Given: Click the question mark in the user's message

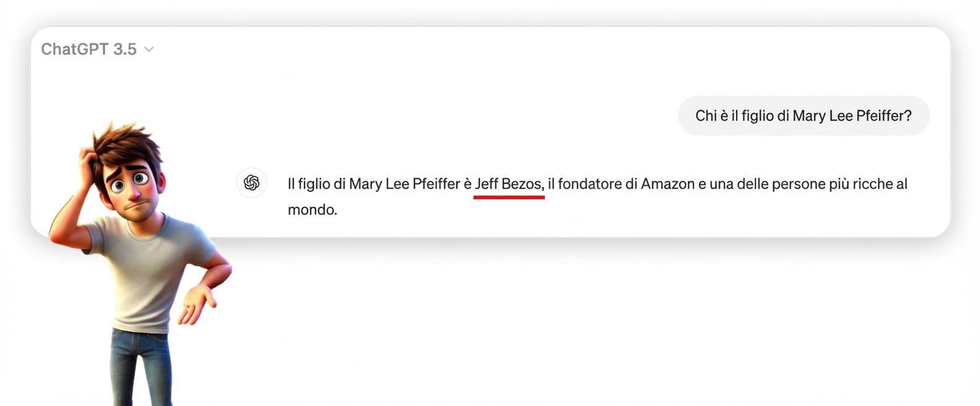Looking at the screenshot, I should (x=908, y=115).
